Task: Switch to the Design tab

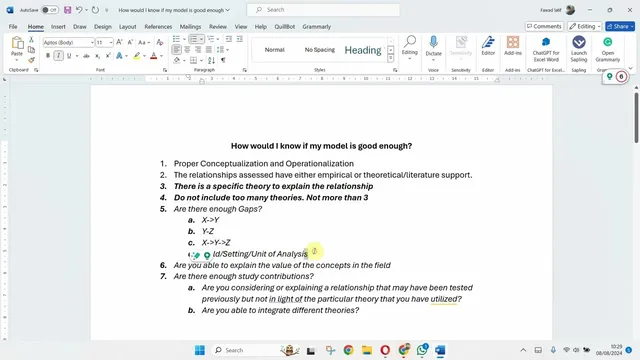Action: pyautogui.click(x=102, y=27)
